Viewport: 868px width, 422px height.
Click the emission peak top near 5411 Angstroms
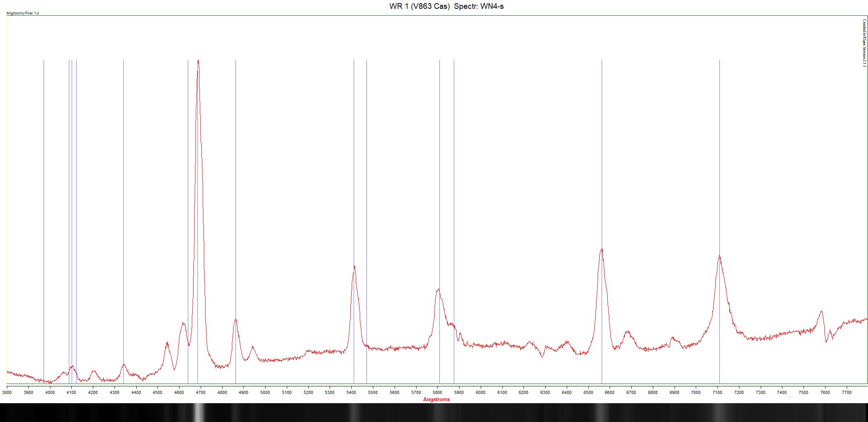click(x=354, y=267)
